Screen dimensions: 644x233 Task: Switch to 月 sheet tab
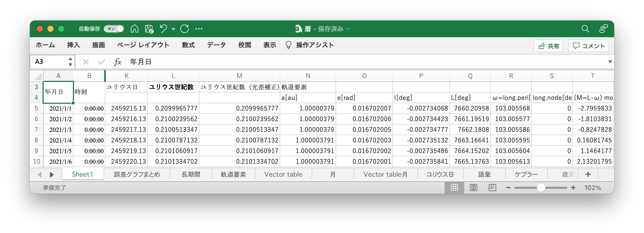coord(333,174)
